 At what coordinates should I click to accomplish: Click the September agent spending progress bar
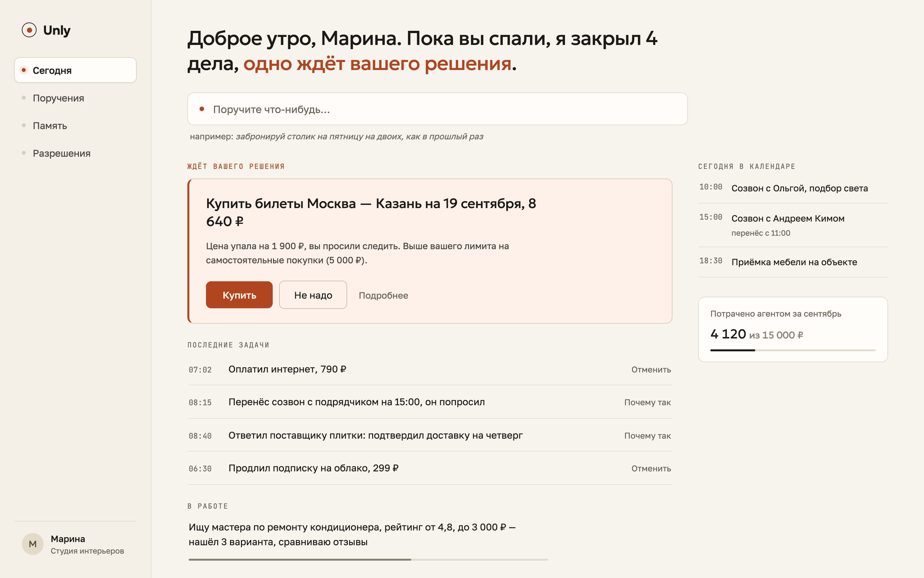[x=793, y=350]
